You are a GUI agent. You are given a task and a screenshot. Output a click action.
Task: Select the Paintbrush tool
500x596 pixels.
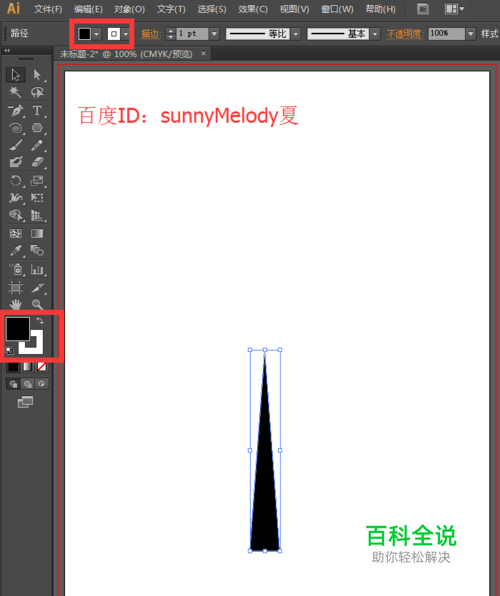tap(16, 145)
